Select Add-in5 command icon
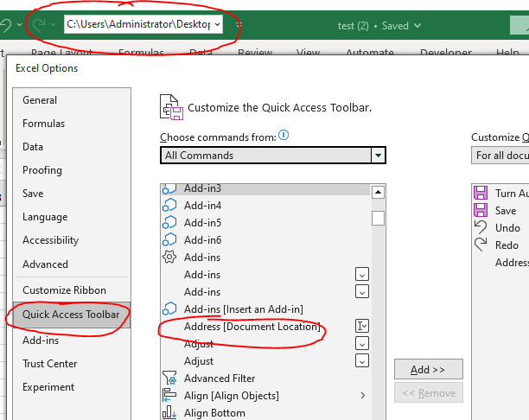The image size is (529, 420). coord(169,223)
